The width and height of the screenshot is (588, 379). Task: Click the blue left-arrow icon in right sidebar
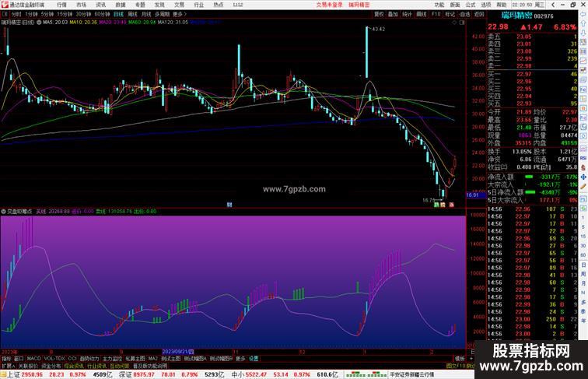pyautogui.click(x=583, y=14)
